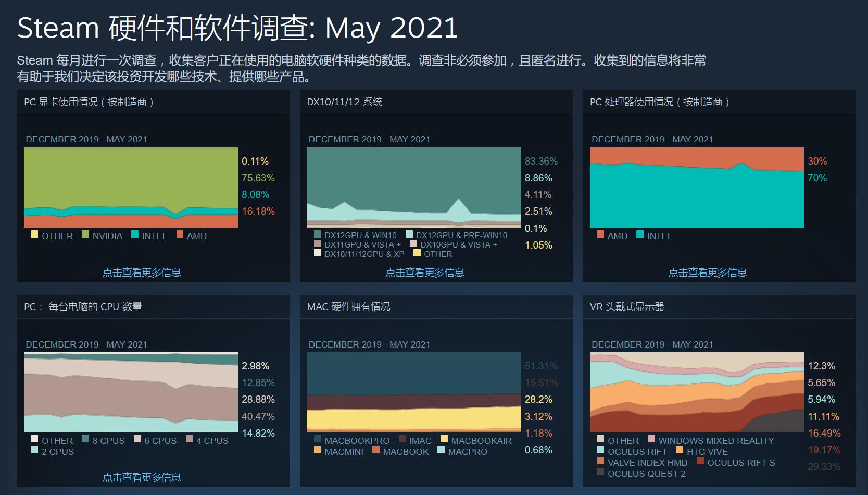The height and width of the screenshot is (495, 868).
Task: Click the VALVE INDEX HMD legend swatch
Action: pyautogui.click(x=601, y=461)
